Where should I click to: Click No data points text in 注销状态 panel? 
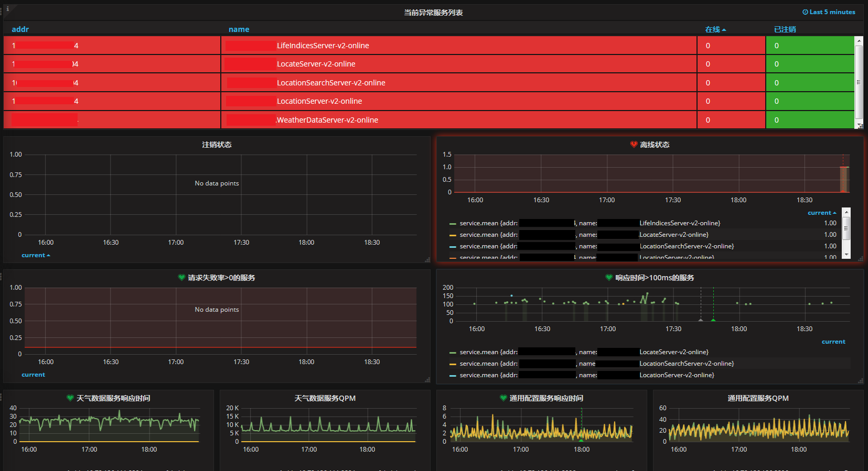pyautogui.click(x=217, y=183)
